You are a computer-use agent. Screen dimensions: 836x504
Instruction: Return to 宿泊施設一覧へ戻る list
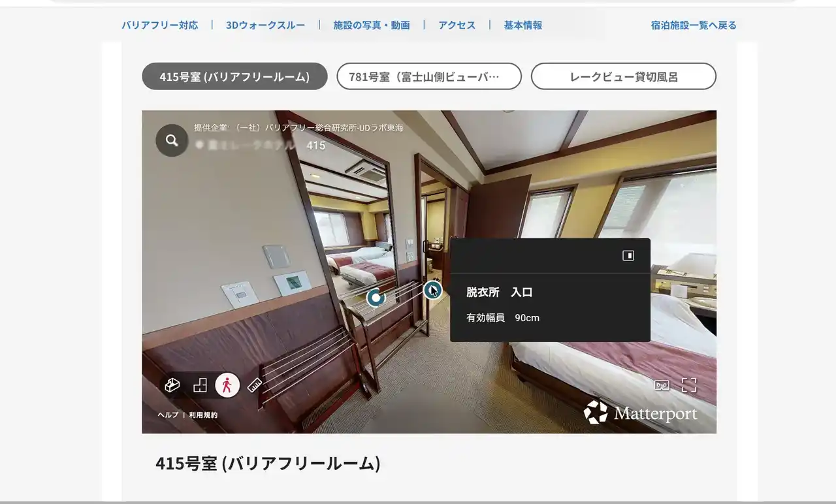point(693,25)
